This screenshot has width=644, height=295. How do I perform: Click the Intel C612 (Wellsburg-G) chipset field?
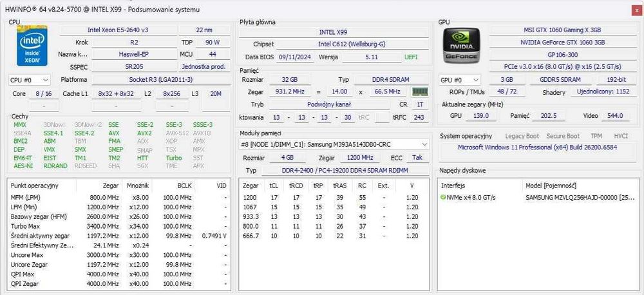tap(352, 44)
